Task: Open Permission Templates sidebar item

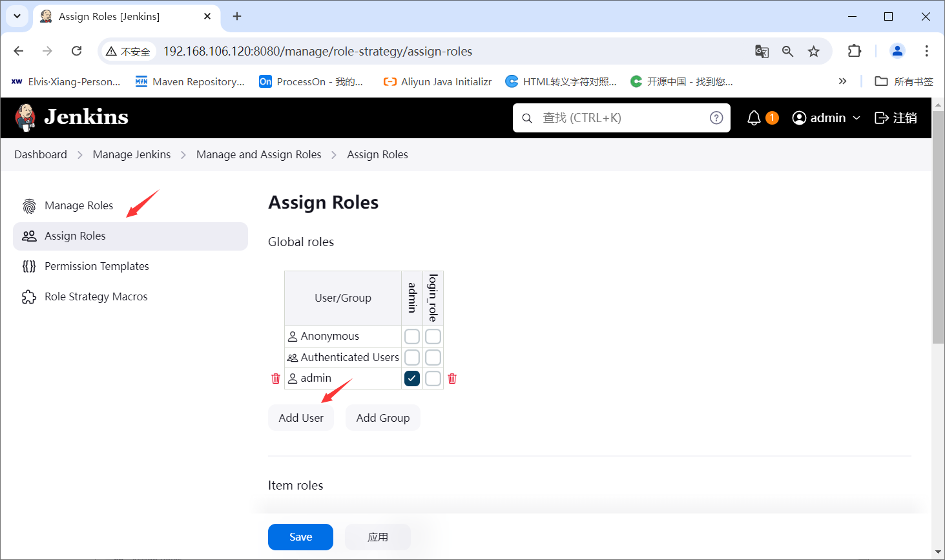Action: [130, 266]
